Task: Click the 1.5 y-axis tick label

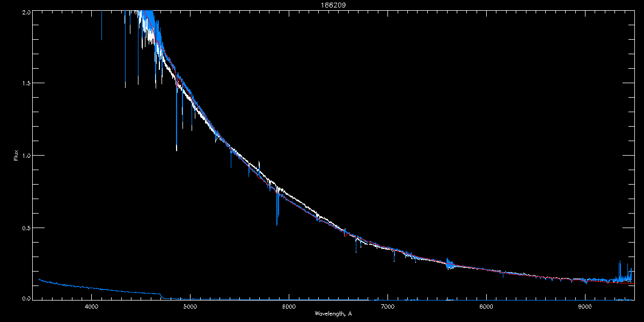Action: pos(26,83)
